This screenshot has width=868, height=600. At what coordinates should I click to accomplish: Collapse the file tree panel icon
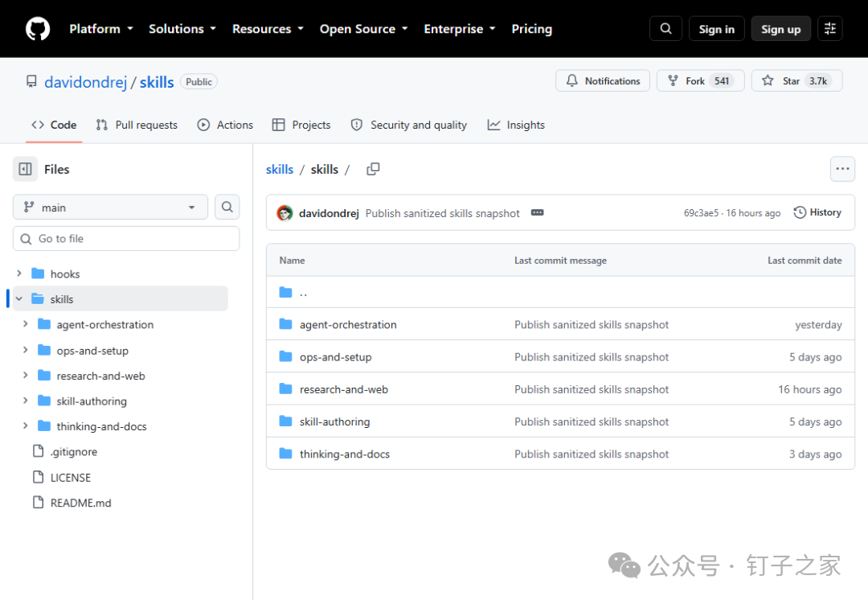point(26,169)
